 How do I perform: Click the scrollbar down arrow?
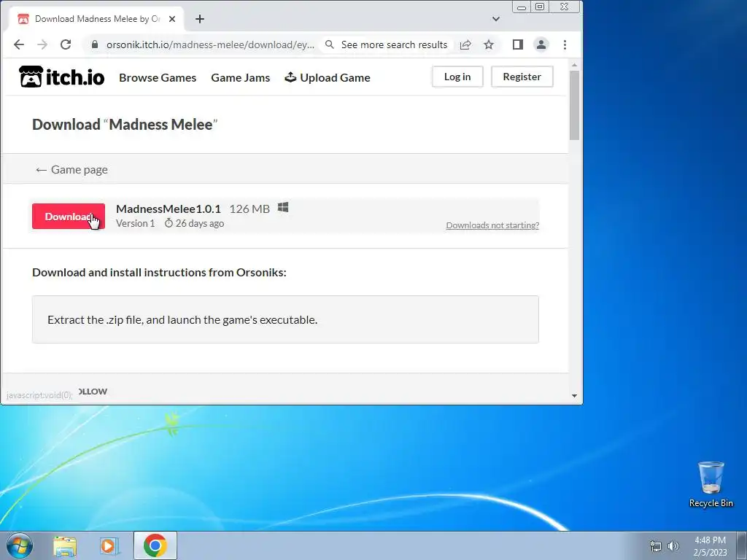(x=574, y=396)
